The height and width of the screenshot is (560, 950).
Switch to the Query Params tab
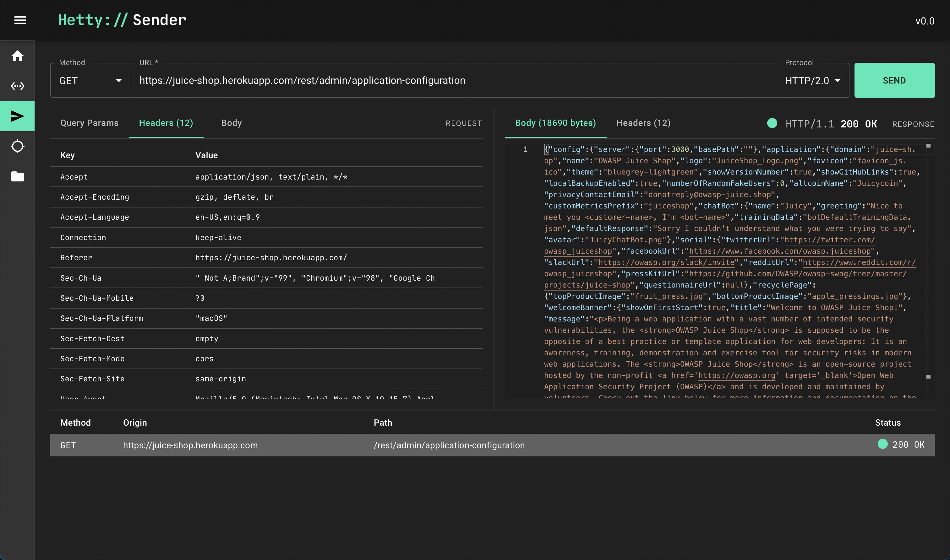tap(90, 123)
